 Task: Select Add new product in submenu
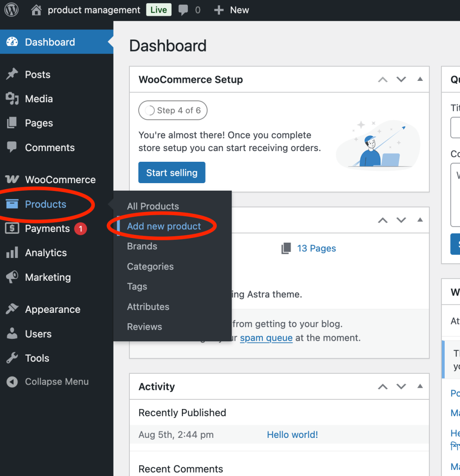point(164,226)
